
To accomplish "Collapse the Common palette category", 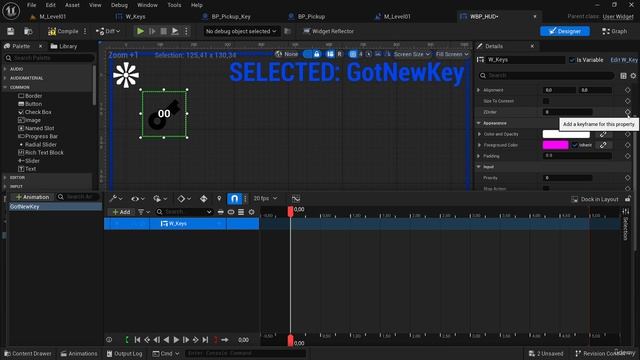I will [x=5, y=87].
